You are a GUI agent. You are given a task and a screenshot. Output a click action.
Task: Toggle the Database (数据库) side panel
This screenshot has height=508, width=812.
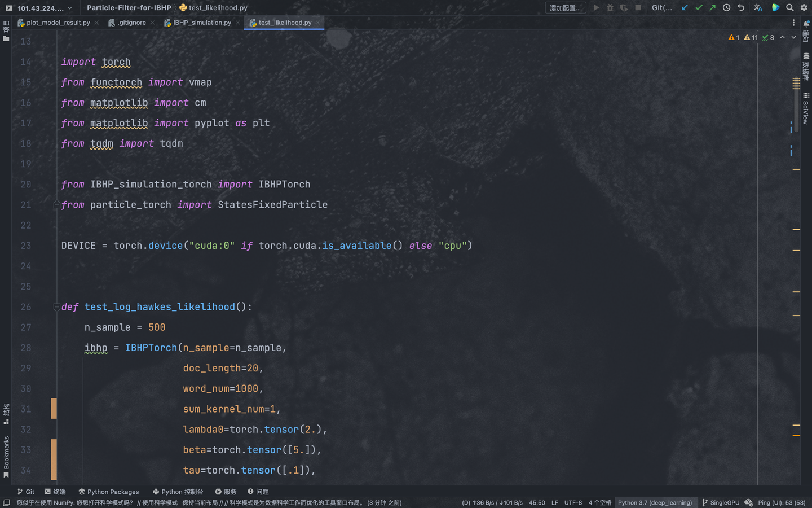(x=806, y=67)
